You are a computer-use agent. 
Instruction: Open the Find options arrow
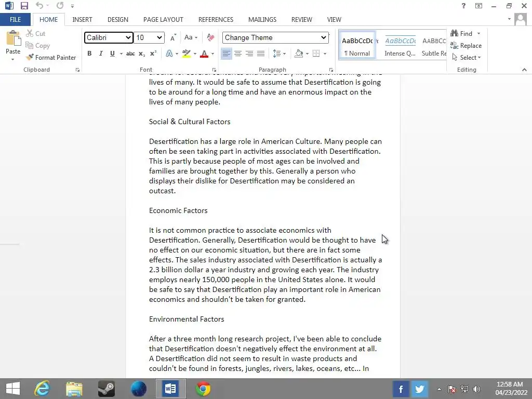click(478, 34)
